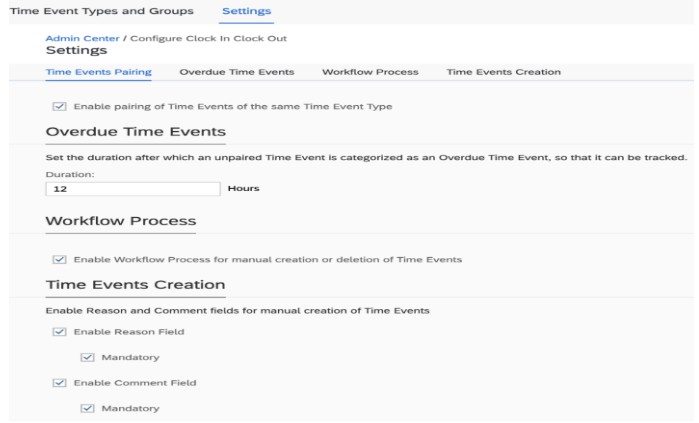
Task: Click the Overdue Time Events heading
Action: point(136,132)
